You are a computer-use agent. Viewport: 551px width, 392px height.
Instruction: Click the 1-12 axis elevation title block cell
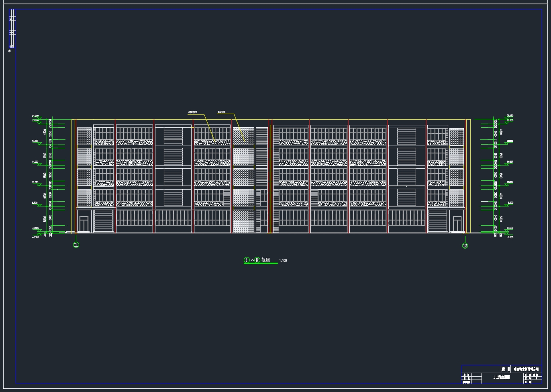coord(502,378)
